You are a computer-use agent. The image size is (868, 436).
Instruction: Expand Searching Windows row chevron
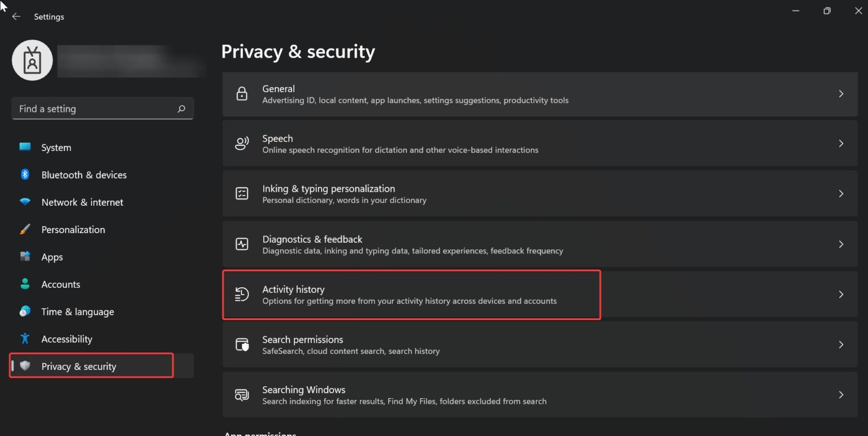(841, 395)
